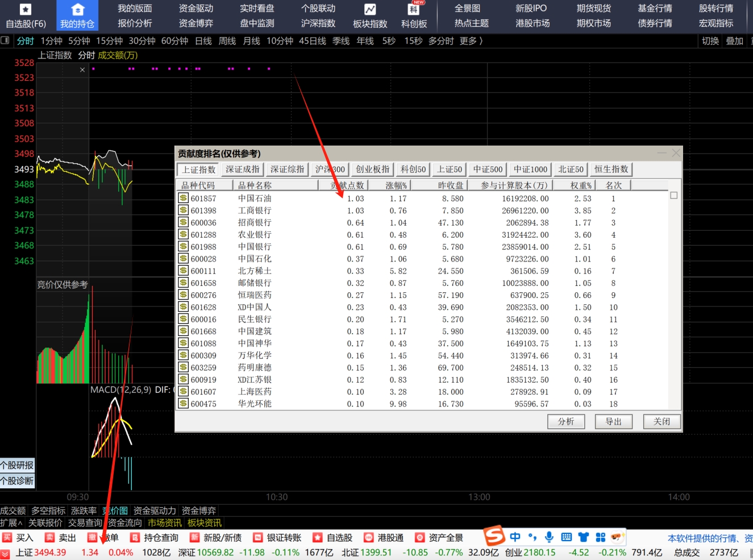Select the 上证指数 tab in ranking dialog
Image resolution: width=753 pixels, height=560 pixels.
point(198,169)
